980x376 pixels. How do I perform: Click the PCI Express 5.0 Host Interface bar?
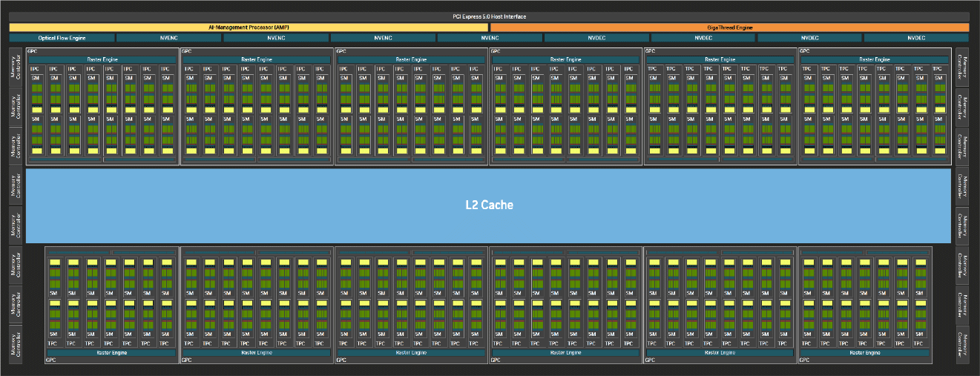pos(490,16)
